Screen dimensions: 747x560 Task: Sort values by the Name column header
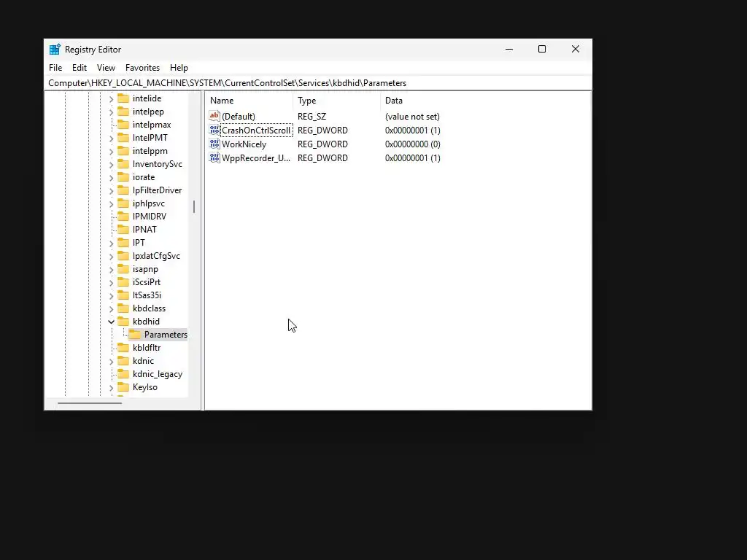(249, 101)
